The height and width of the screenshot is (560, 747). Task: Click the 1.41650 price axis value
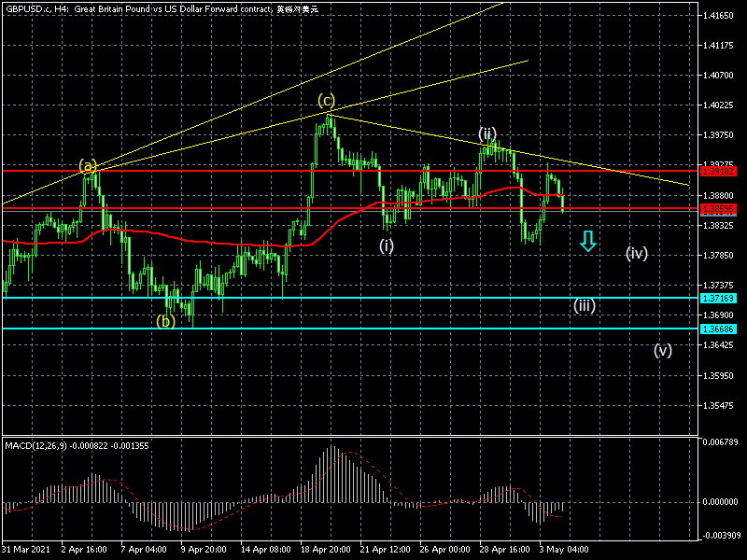pyautogui.click(x=718, y=16)
